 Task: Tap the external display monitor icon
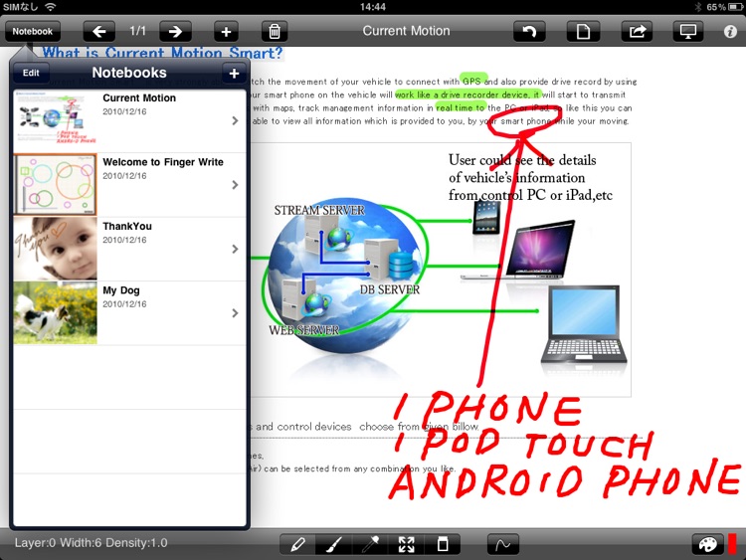[x=688, y=32]
